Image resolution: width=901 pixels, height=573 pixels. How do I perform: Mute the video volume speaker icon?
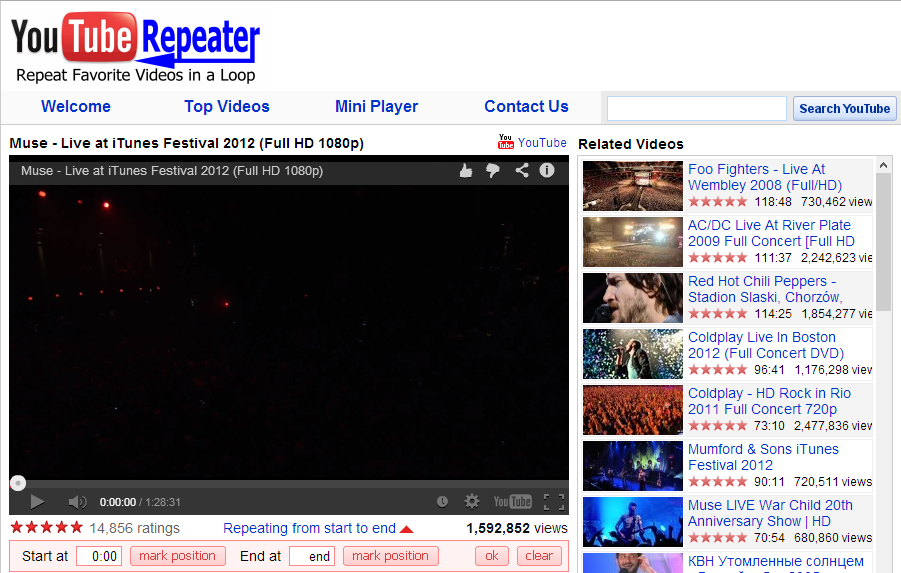(77, 502)
